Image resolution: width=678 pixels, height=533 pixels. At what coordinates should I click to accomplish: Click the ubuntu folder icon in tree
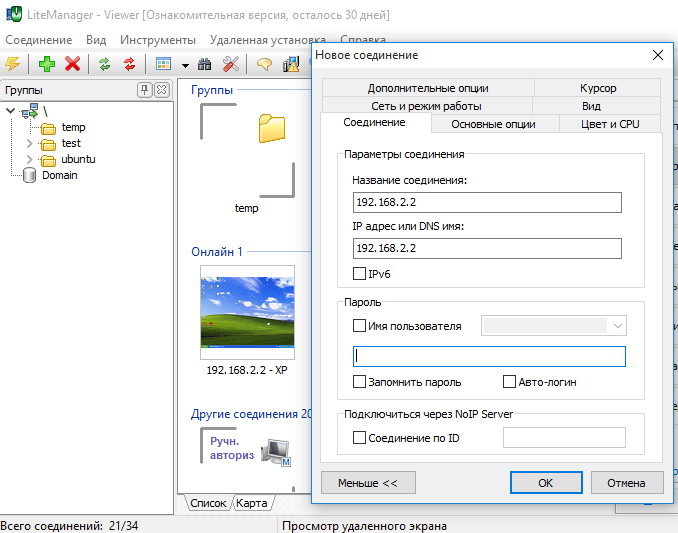(x=48, y=160)
